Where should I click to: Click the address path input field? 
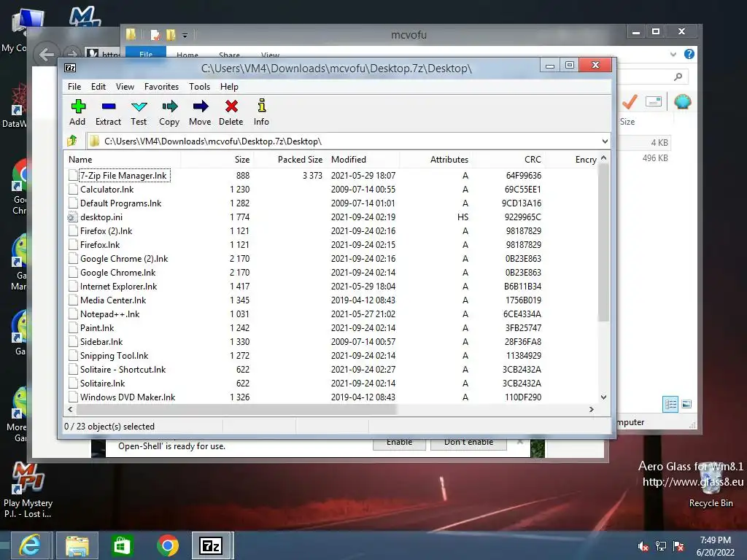344,141
